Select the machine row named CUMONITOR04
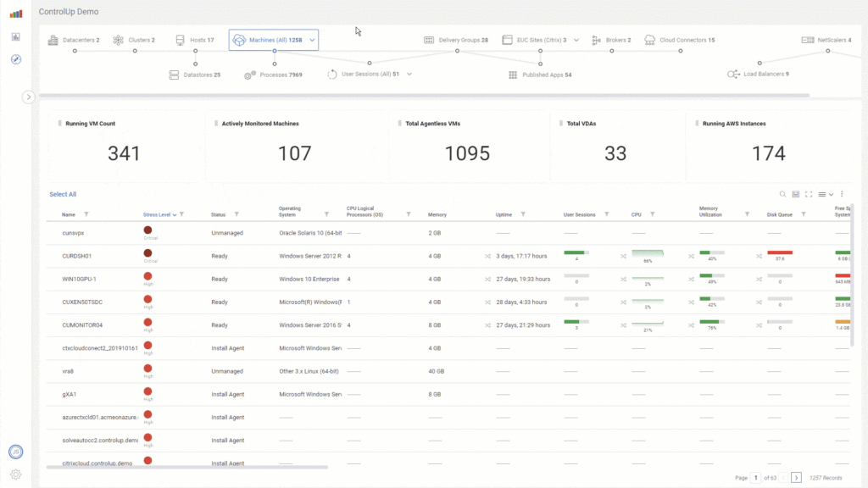The width and height of the screenshot is (868, 488). click(x=448, y=325)
